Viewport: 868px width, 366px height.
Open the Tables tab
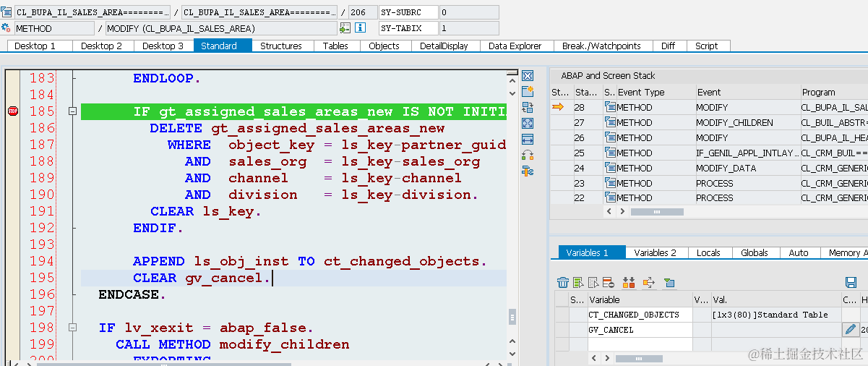point(335,46)
